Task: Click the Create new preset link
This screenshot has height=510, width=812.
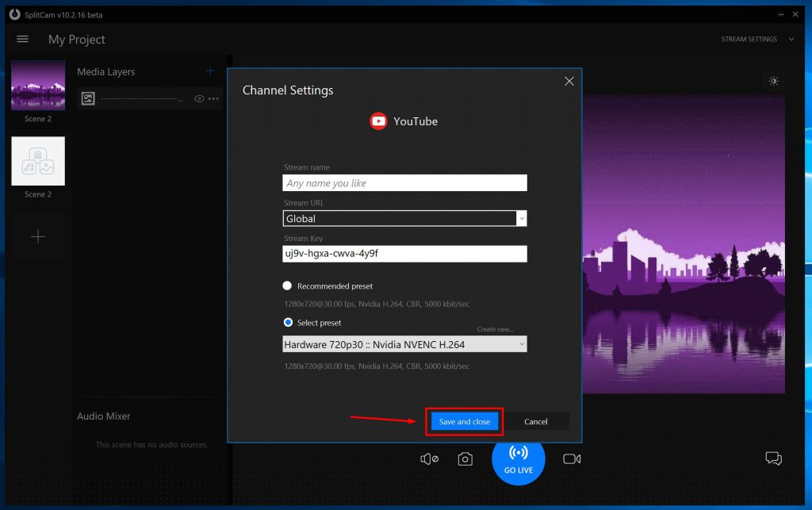Action: click(495, 329)
